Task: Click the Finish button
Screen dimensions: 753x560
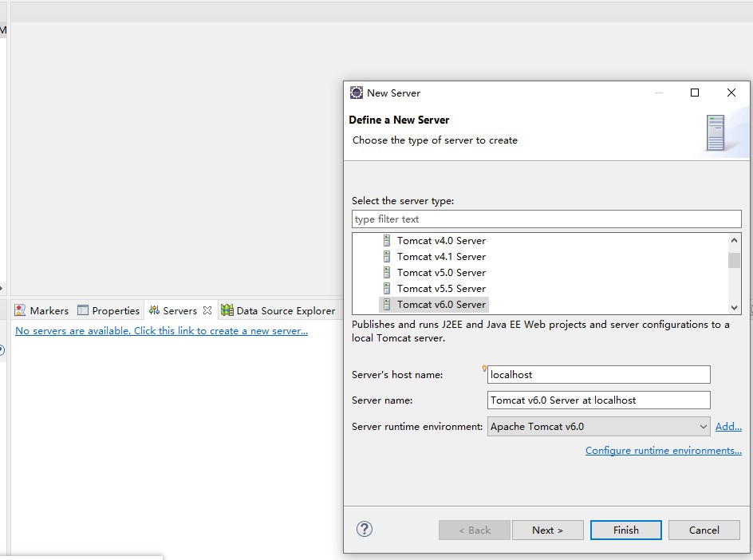Action: click(625, 530)
